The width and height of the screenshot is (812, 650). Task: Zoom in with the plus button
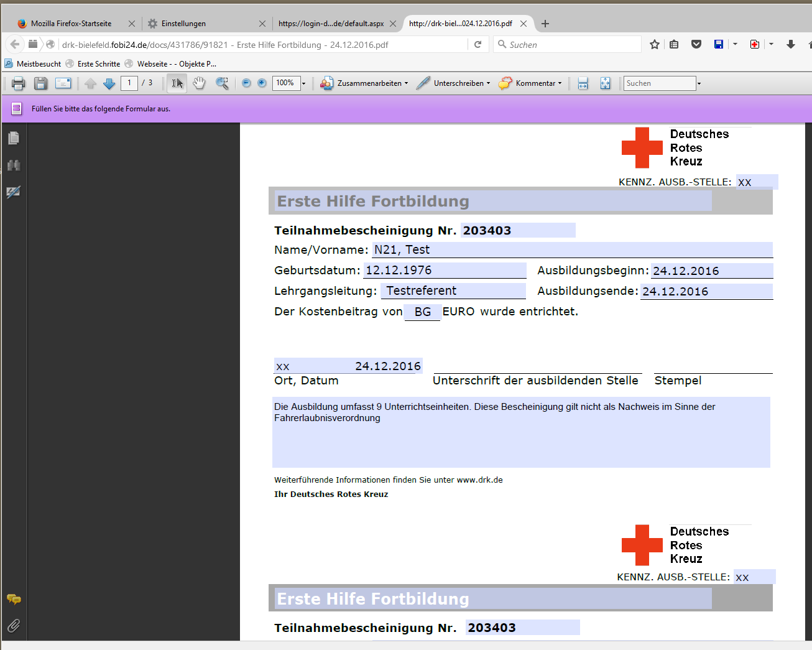tap(262, 83)
